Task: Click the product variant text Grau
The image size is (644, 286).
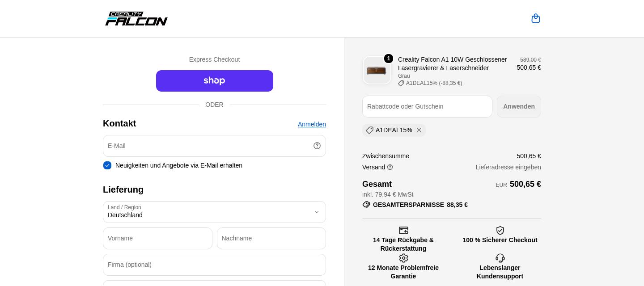Action: pyautogui.click(x=404, y=76)
